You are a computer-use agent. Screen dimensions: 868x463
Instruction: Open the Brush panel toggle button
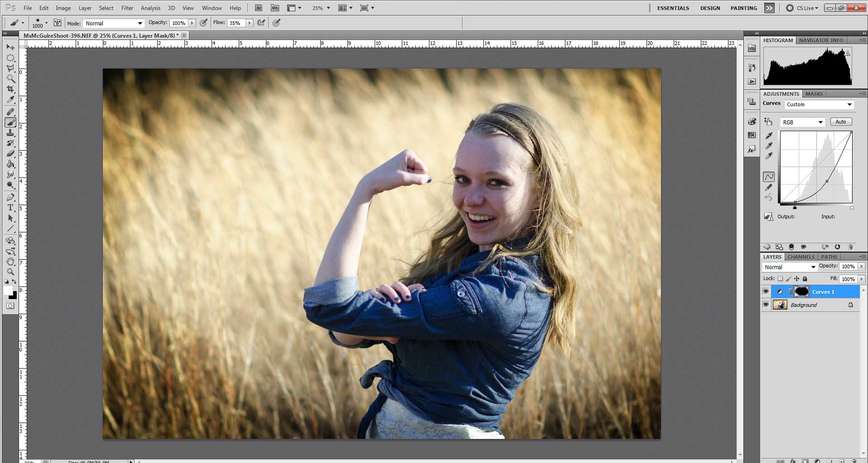point(58,23)
